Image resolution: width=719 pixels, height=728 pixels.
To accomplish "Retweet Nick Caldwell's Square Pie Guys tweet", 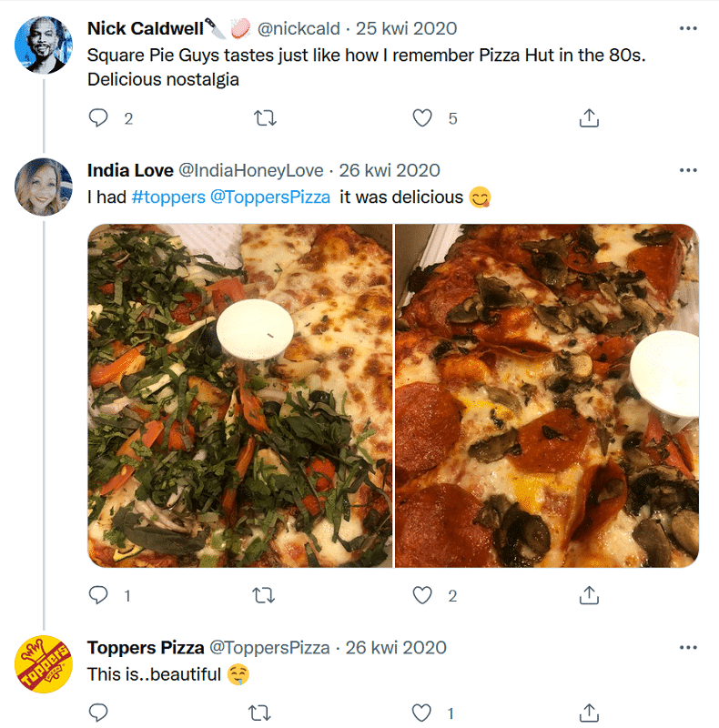I will tap(265, 118).
